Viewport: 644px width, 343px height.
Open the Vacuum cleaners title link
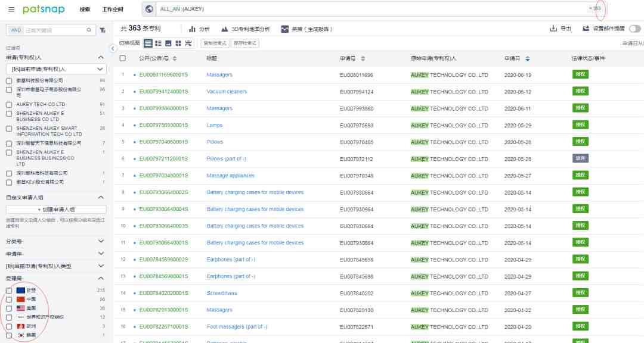227,92
